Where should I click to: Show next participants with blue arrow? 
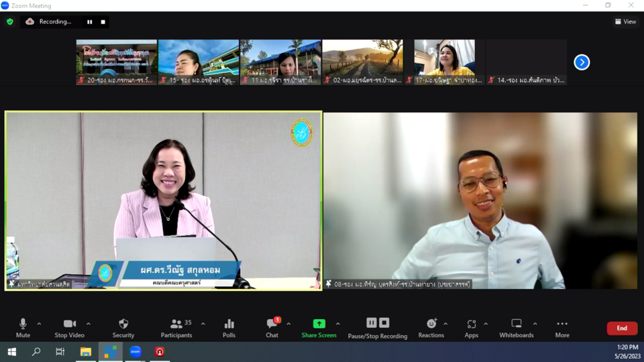(x=582, y=62)
